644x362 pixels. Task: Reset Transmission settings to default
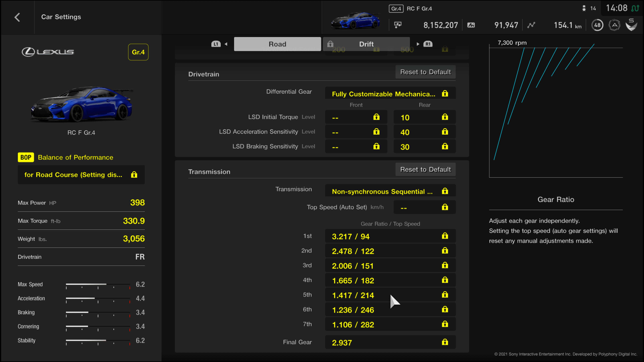pos(425,169)
